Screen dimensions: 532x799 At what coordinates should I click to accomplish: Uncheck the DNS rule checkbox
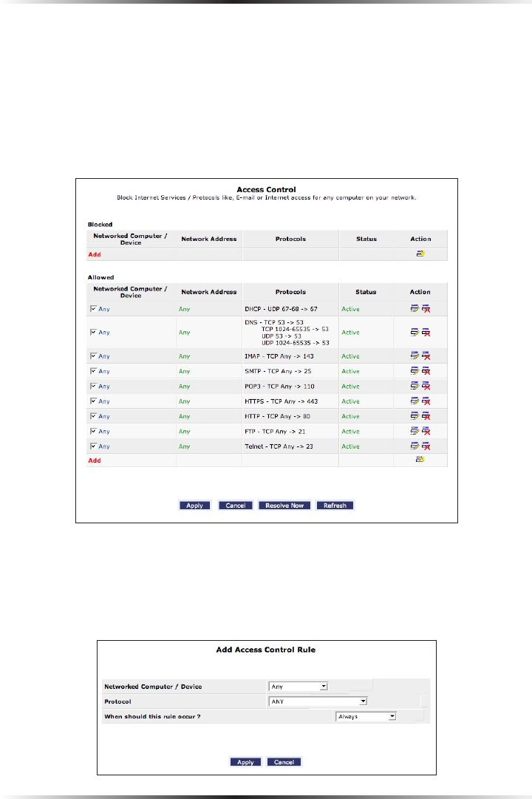[93, 332]
